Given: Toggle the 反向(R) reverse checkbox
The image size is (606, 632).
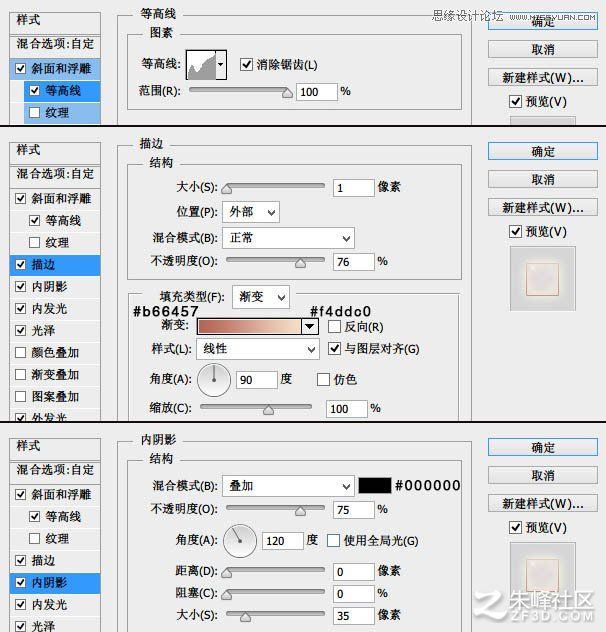Looking at the screenshot, I should (x=334, y=326).
